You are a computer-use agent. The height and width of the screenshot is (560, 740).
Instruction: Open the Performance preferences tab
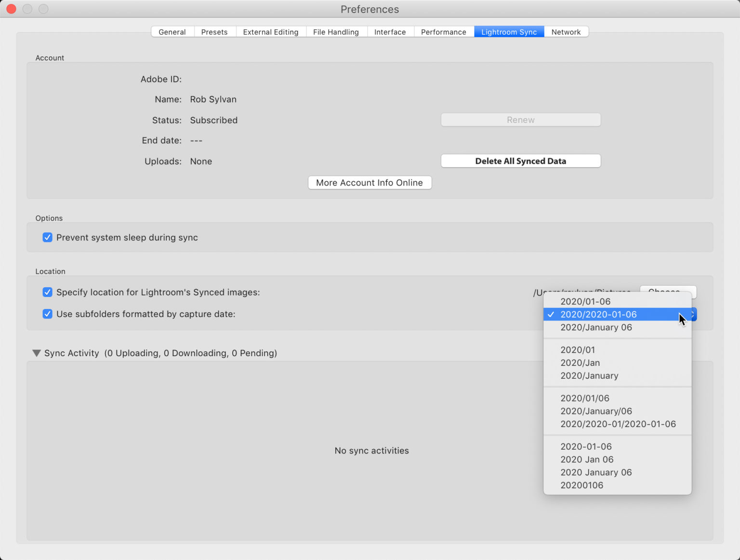tap(443, 32)
